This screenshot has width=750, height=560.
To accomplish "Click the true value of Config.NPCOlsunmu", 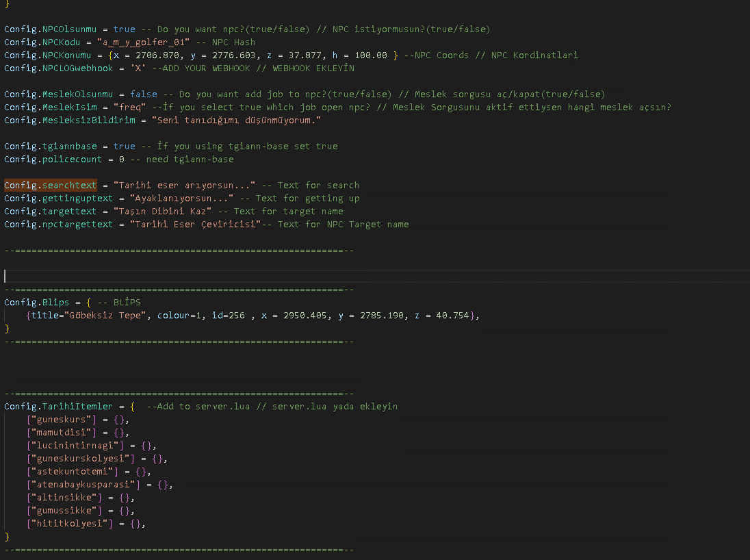I will click(x=124, y=29).
